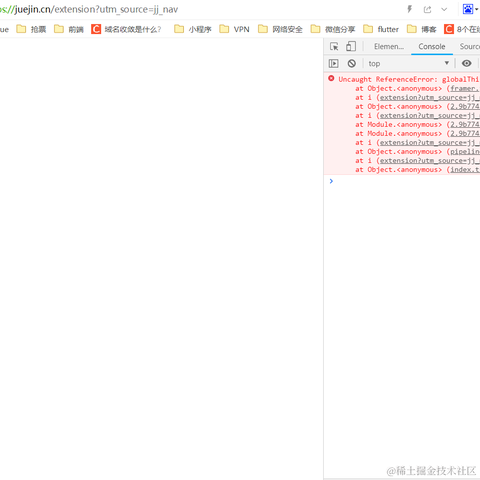Expand the chevron dropdown beside the share icon
Image resolution: width=480 pixels, height=480 pixels.
(444, 9)
